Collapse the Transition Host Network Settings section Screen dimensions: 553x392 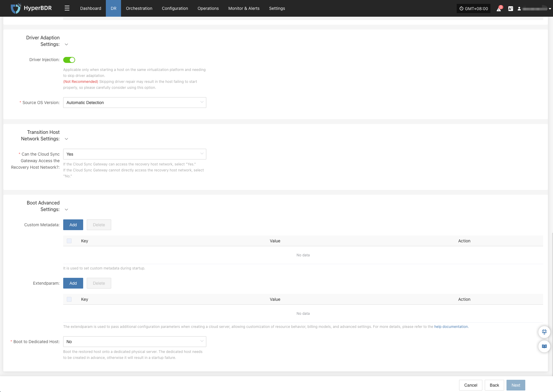[66, 139]
